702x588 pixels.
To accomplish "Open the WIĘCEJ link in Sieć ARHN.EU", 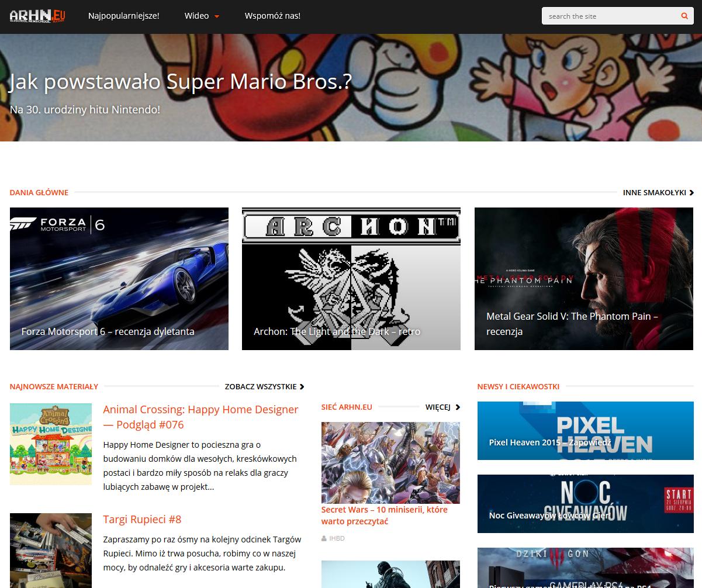I will coord(438,407).
